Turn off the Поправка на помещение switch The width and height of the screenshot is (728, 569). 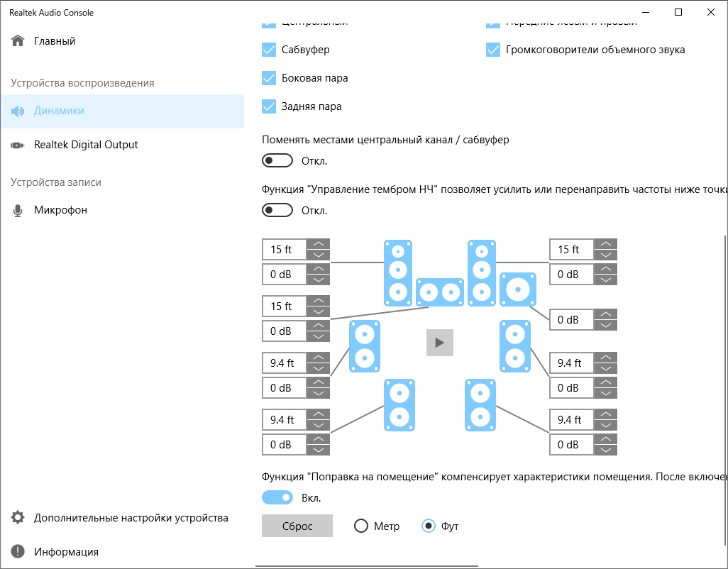277,498
